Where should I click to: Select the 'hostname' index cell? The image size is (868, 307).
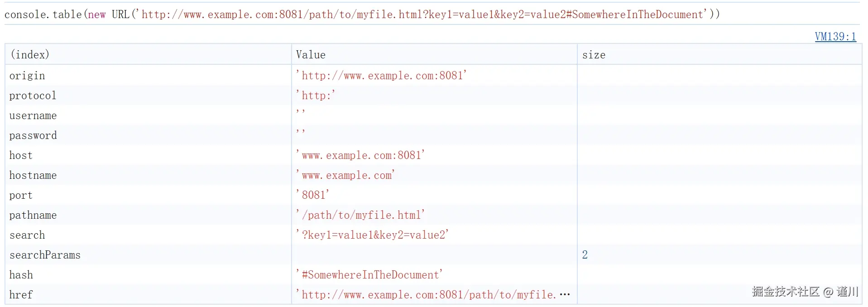coord(148,175)
